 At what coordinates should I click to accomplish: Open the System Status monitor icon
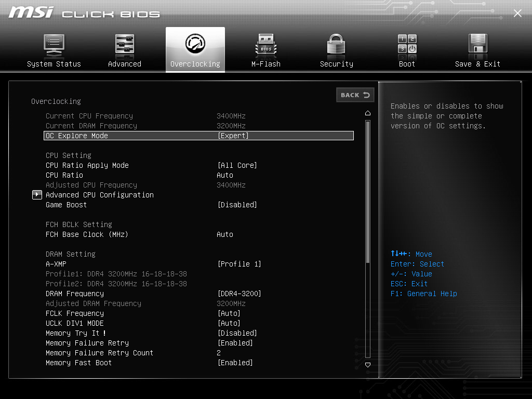point(54,46)
